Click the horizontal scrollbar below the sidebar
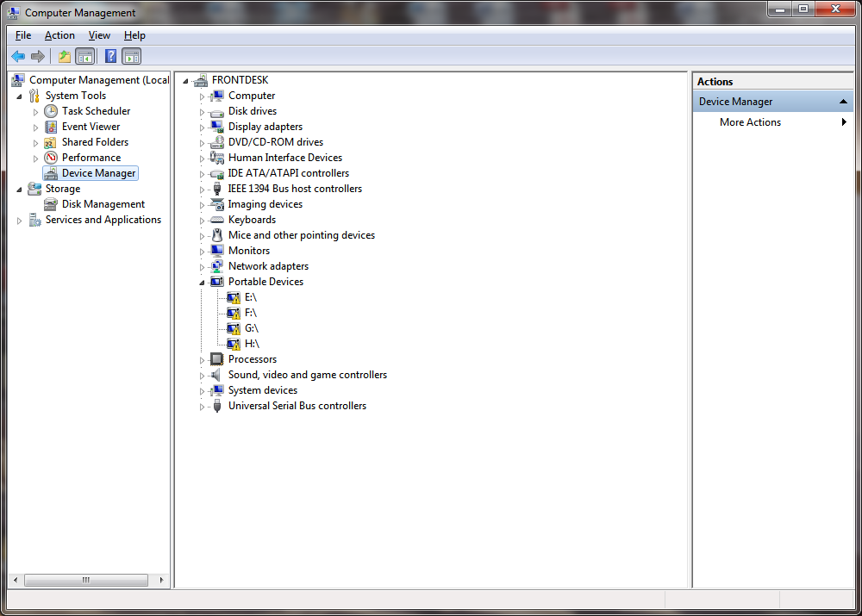 [86, 580]
